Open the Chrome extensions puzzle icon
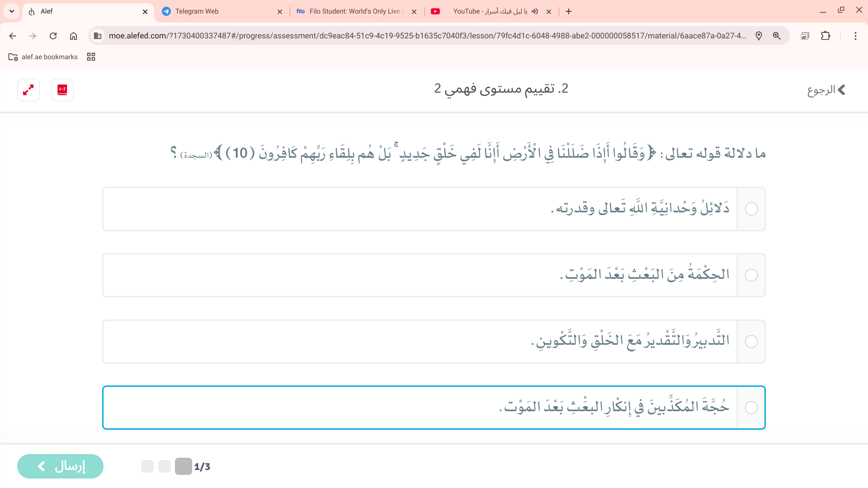The width and height of the screenshot is (868, 488). (826, 36)
